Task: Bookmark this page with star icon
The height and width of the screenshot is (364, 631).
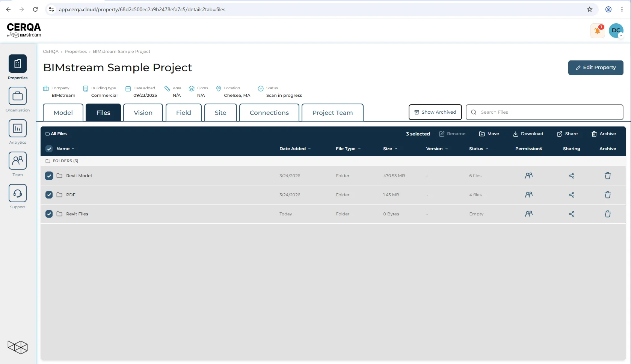Action: tap(590, 9)
